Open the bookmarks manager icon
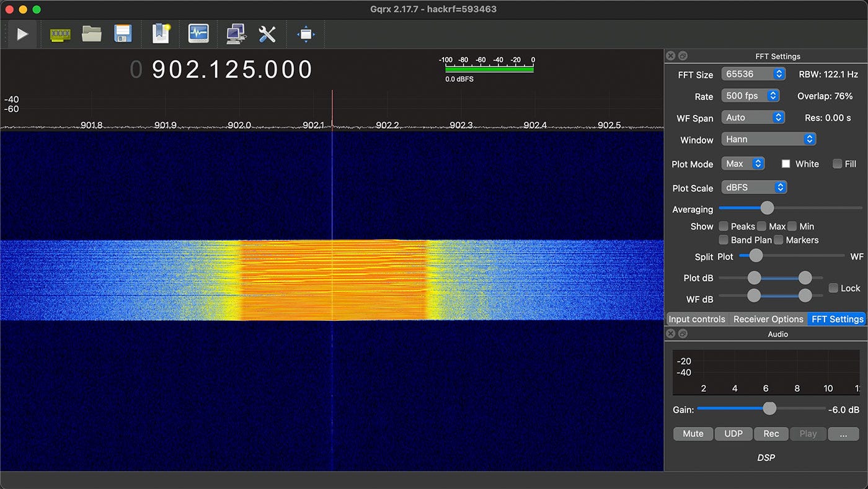868x489 pixels. [160, 34]
